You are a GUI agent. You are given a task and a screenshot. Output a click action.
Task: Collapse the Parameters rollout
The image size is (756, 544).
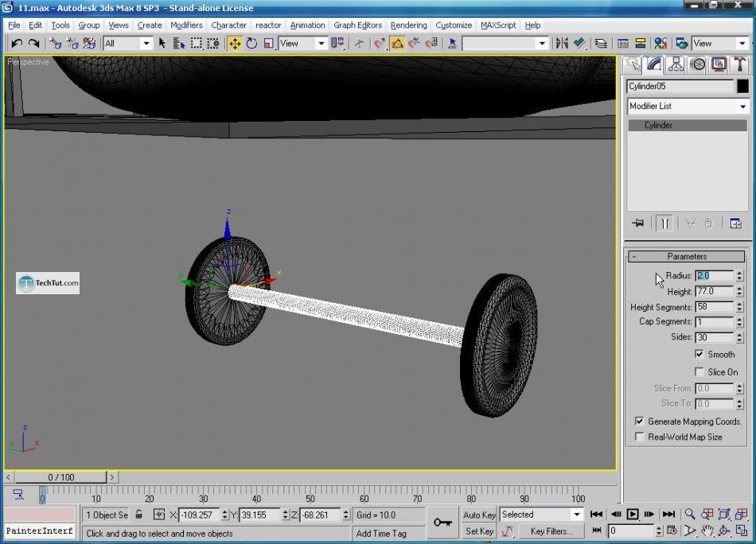(686, 256)
